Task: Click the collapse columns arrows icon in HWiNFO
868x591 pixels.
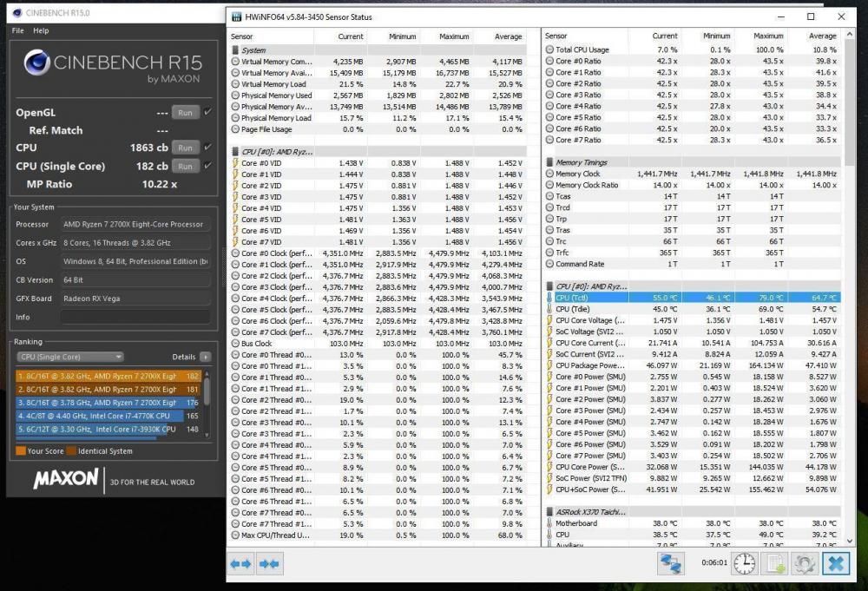Action: (x=269, y=563)
